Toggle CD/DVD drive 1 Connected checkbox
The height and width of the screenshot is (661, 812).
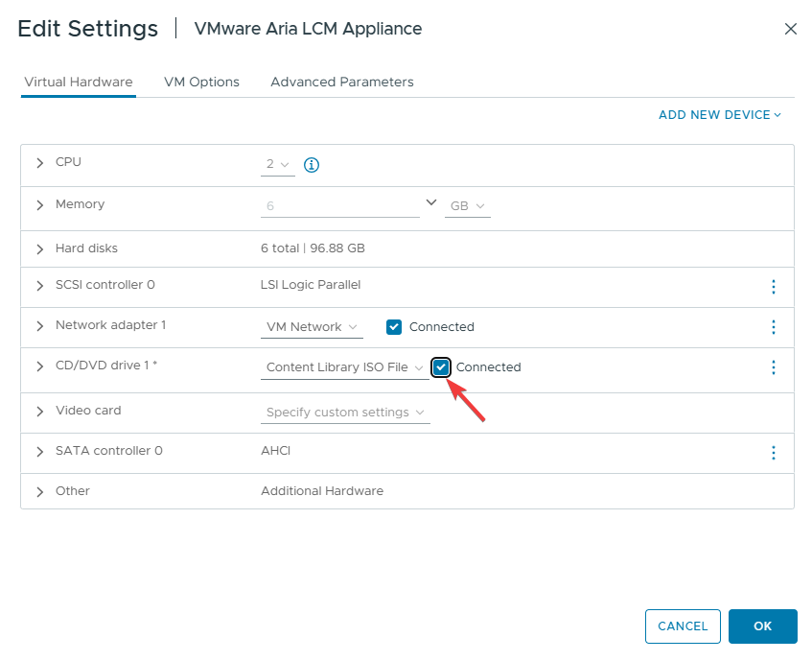[441, 367]
